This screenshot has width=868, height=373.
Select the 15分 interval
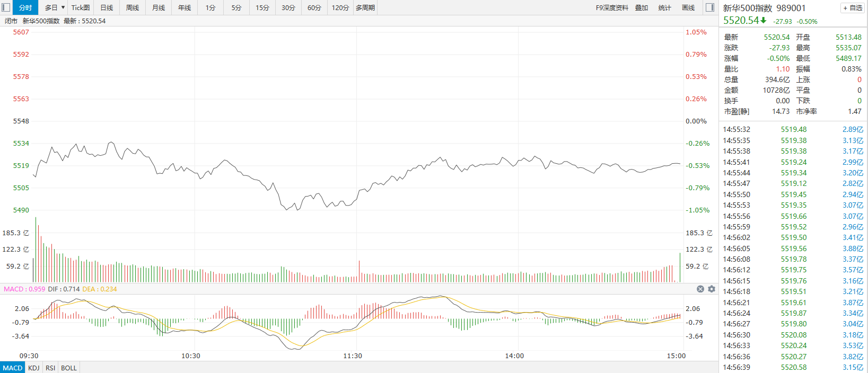(262, 7)
